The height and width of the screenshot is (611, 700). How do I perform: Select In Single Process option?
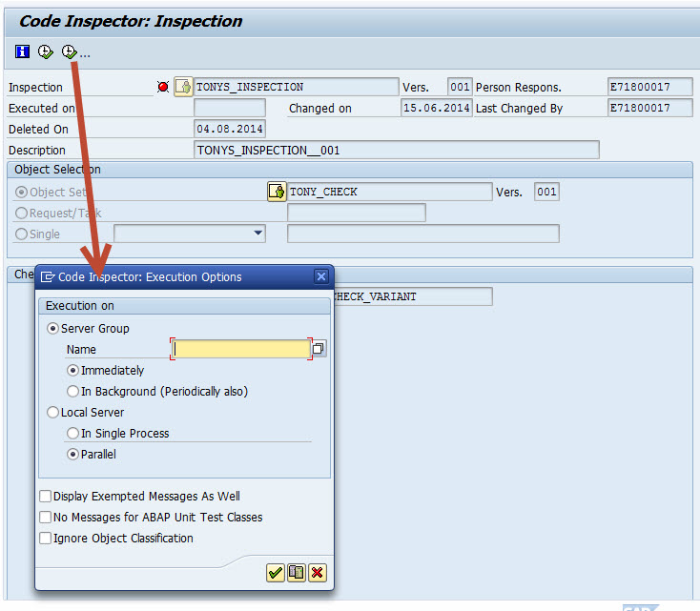click(72, 434)
